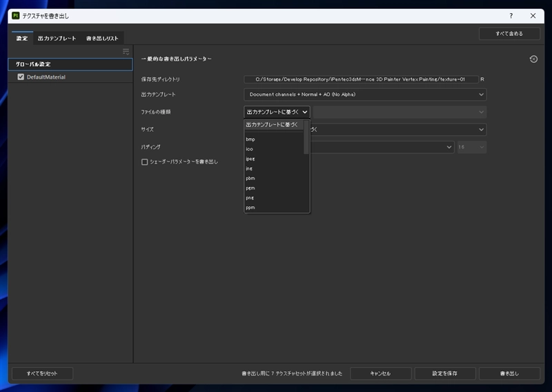Enable シェーダーパラメーターを書き出し checkbox
The height and width of the screenshot is (392, 552).
tap(144, 161)
